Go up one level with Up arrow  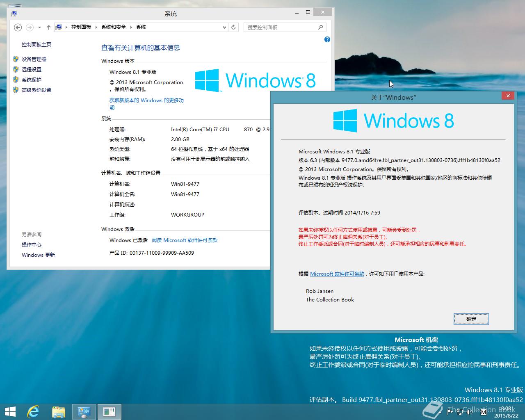click(49, 27)
